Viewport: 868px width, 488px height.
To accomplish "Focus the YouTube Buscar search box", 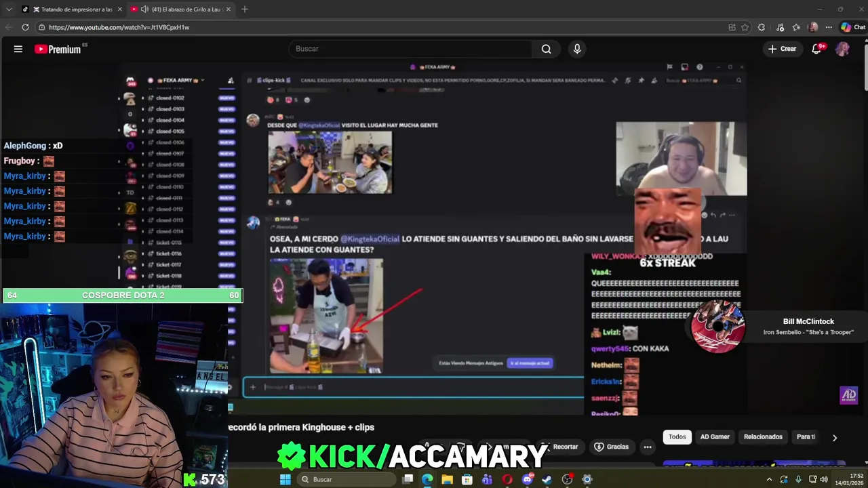I will (x=411, y=49).
